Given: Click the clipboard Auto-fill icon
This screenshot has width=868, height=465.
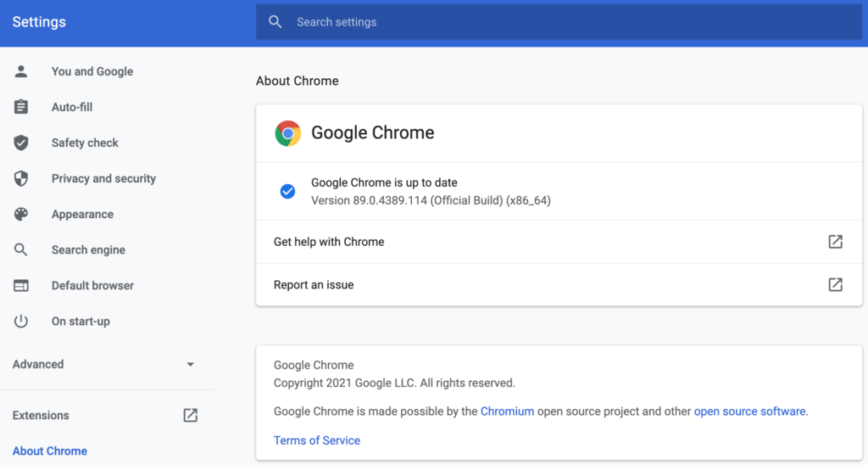Looking at the screenshot, I should [21, 107].
